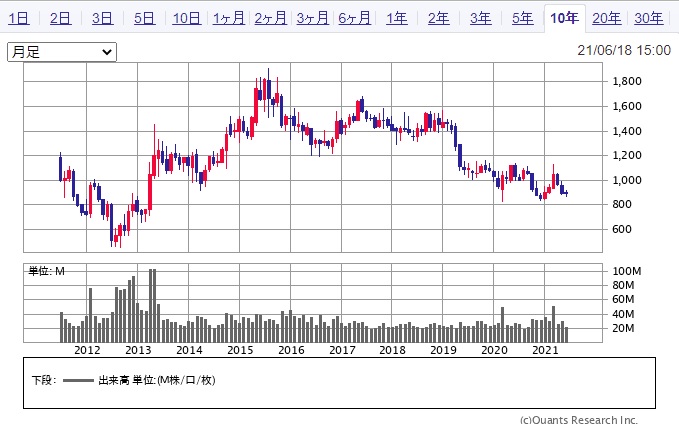Click the 80M volume axis label

624,285
